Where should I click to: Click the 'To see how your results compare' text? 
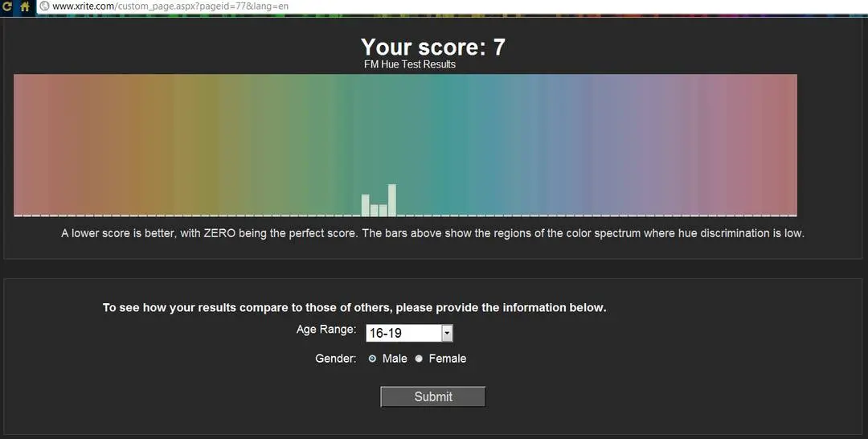point(354,308)
